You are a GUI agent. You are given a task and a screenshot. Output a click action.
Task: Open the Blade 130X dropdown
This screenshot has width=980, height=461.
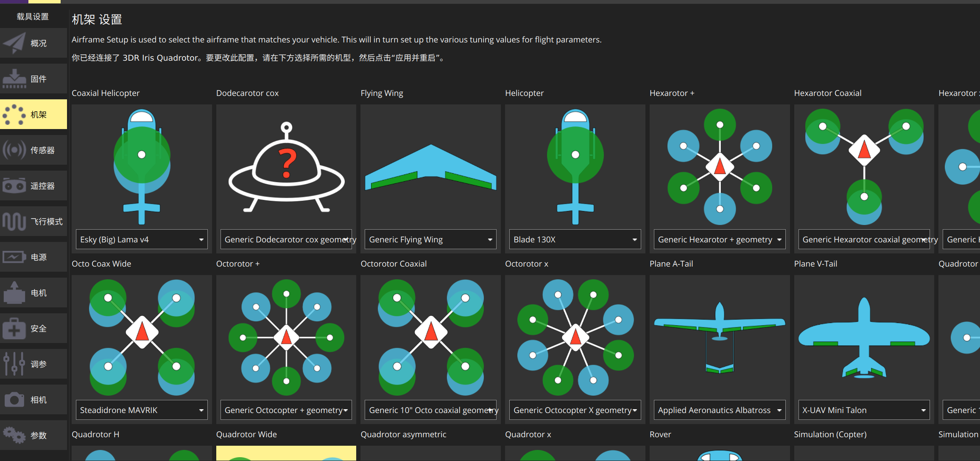tap(575, 239)
